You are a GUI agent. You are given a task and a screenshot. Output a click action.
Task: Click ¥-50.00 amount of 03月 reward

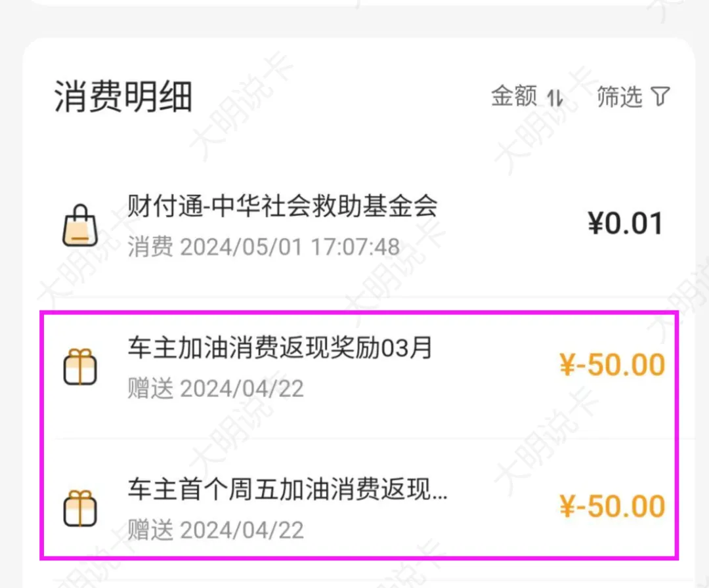612,365
